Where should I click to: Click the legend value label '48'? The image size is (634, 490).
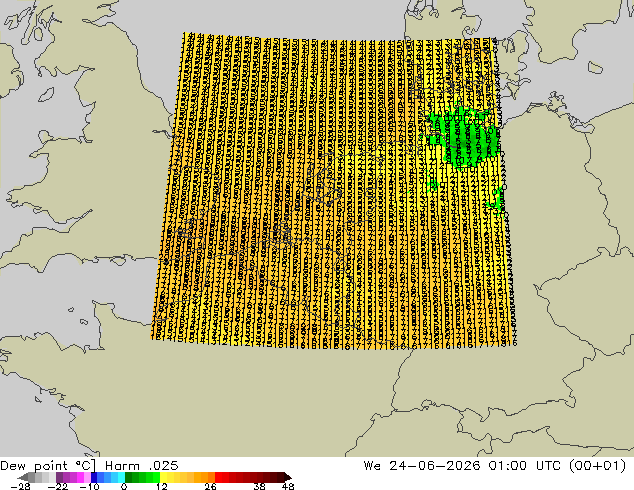pyautogui.click(x=288, y=486)
